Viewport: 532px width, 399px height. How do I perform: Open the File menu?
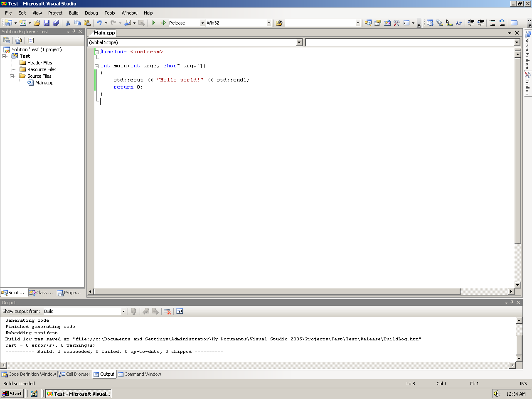(8, 13)
